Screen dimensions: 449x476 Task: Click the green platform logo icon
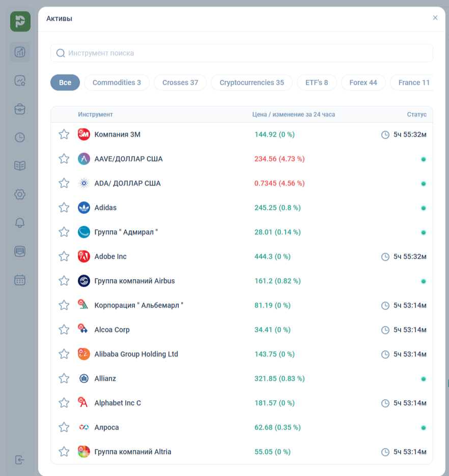click(x=20, y=21)
